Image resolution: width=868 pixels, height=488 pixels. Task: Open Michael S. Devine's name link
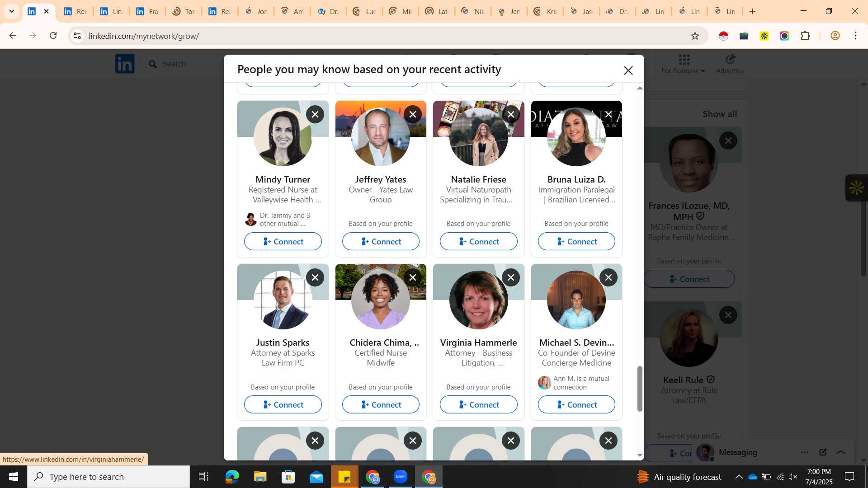pyautogui.click(x=576, y=343)
